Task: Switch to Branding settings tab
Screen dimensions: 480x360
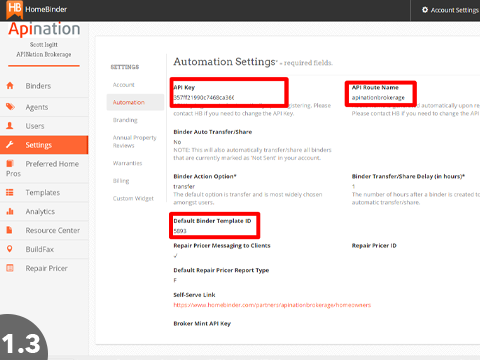Action: (125, 120)
